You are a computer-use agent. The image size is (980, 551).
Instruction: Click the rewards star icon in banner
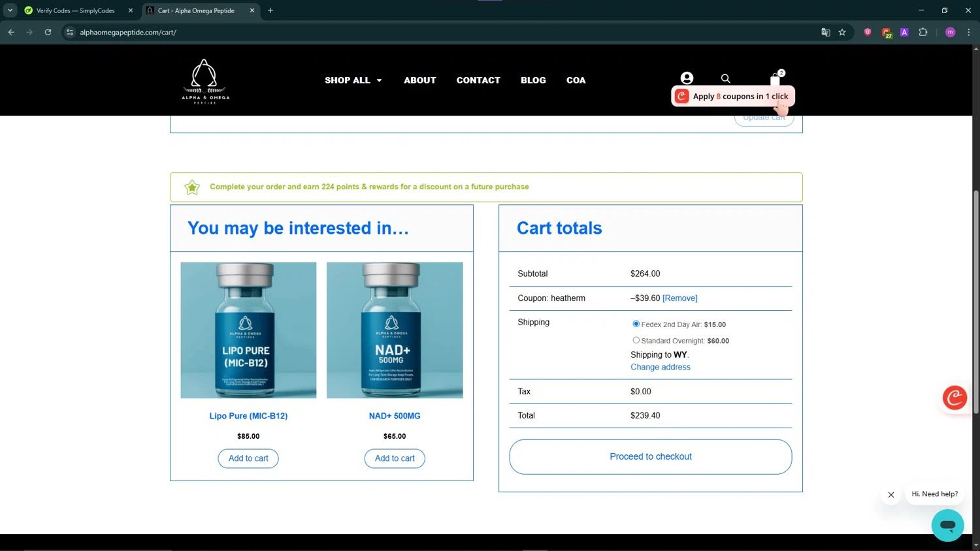(x=192, y=187)
